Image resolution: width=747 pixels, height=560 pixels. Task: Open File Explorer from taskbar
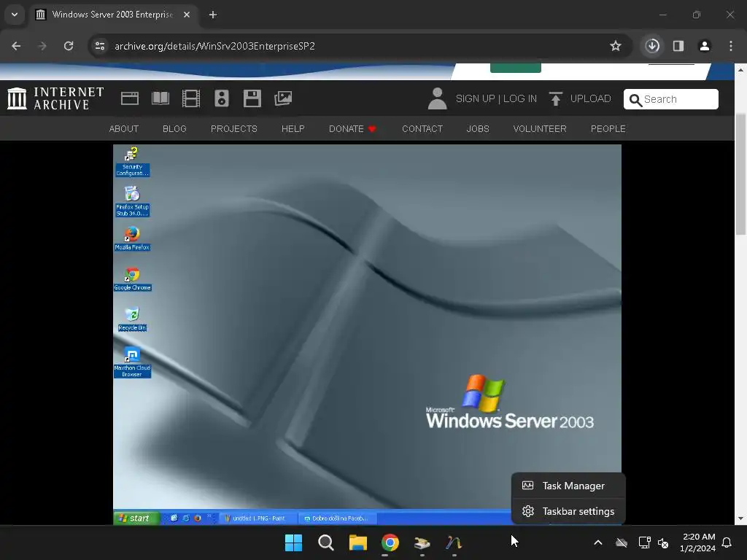click(x=357, y=542)
